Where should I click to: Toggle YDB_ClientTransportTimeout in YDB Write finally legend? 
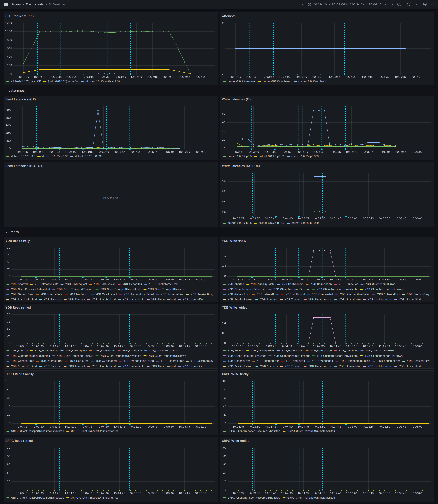coord(291,289)
